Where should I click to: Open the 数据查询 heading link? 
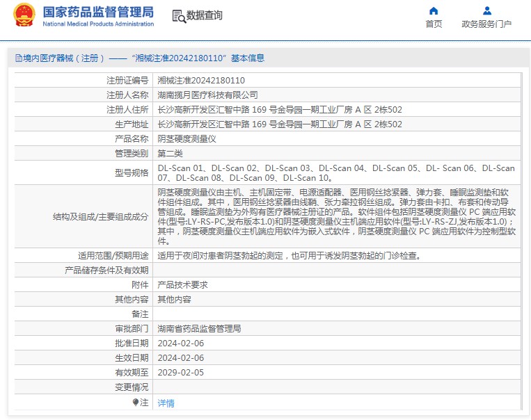[204, 15]
